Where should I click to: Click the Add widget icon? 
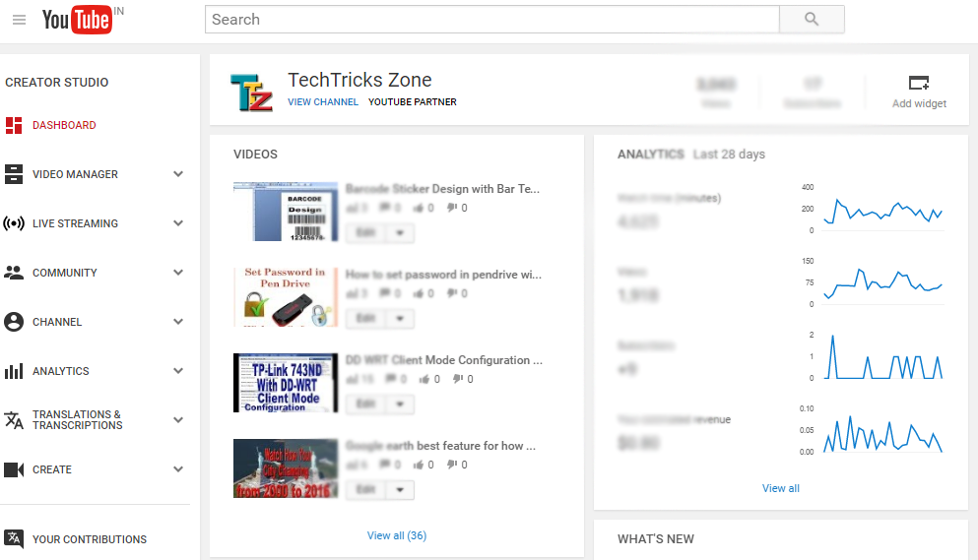(x=919, y=84)
